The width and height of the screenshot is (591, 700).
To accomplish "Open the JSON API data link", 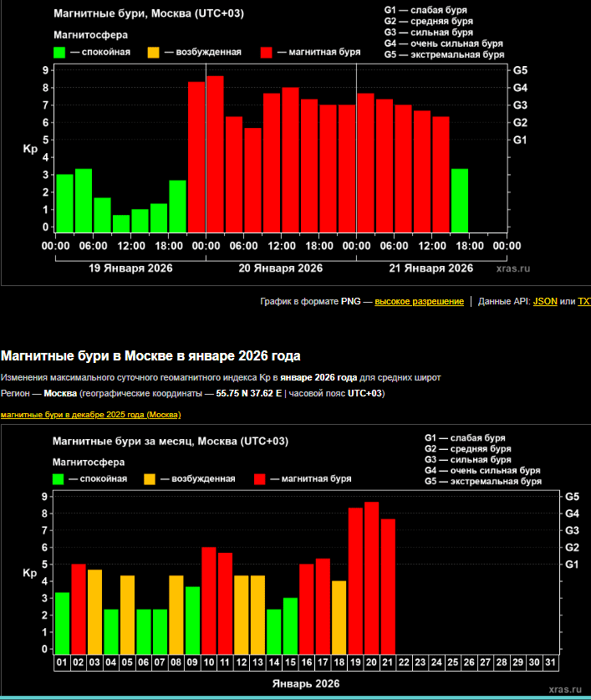I will (x=545, y=301).
